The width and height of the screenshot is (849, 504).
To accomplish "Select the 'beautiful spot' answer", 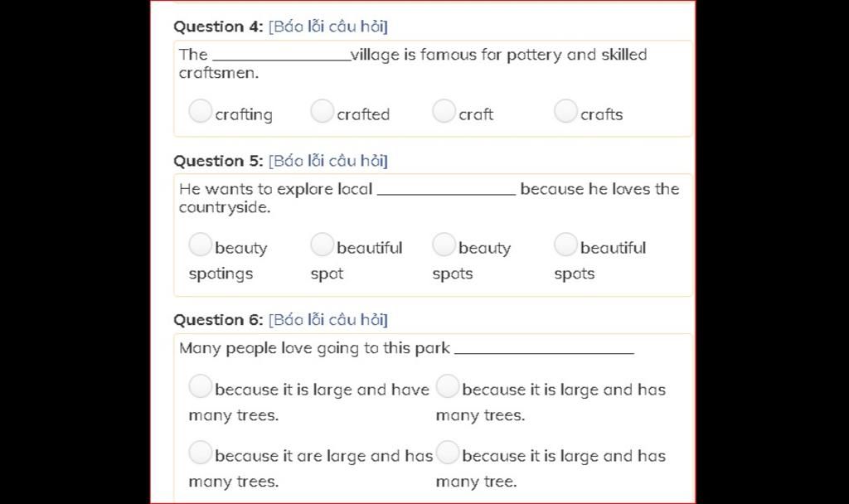I will (322, 245).
